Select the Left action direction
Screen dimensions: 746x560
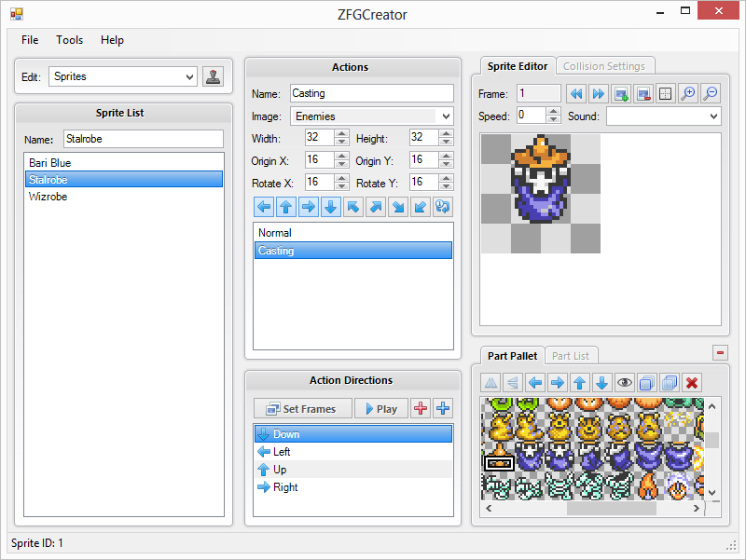tap(353, 452)
